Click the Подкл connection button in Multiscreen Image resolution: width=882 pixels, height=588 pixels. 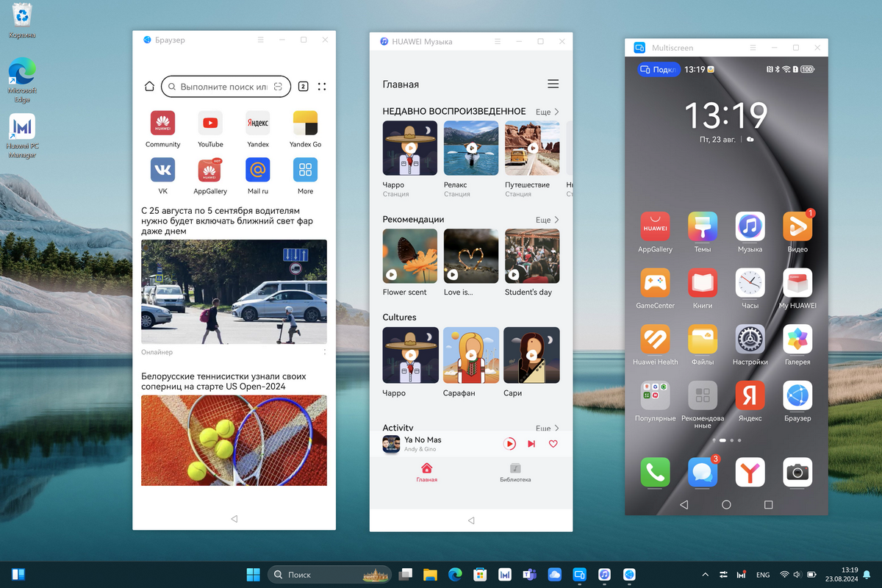point(659,70)
